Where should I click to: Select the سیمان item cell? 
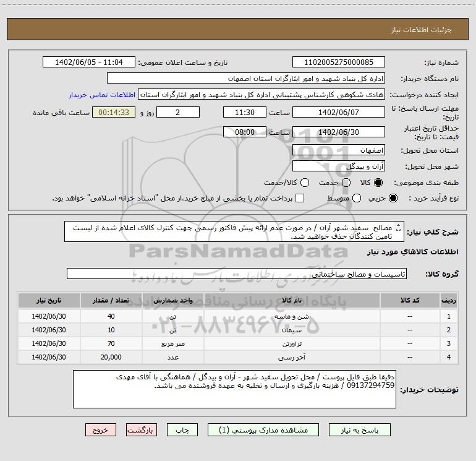pos(292,330)
